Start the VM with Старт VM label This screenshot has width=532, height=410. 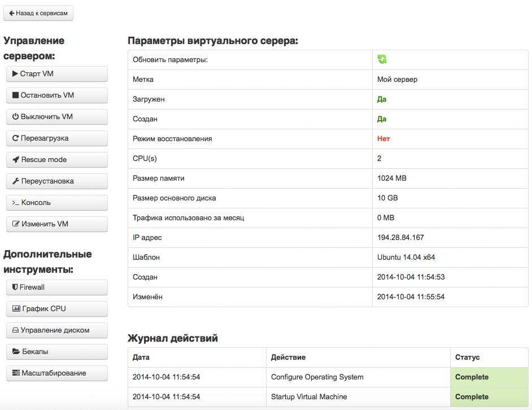coord(37,73)
